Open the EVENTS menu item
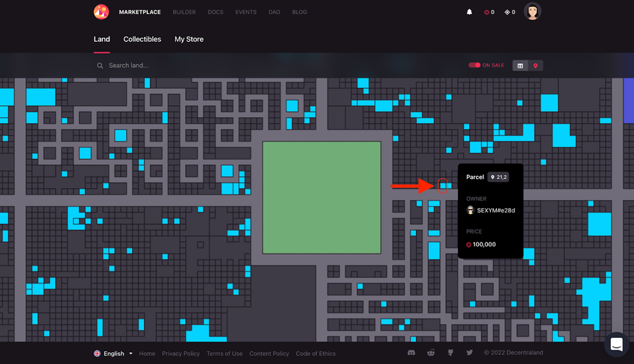The image size is (634, 364). pos(246,12)
